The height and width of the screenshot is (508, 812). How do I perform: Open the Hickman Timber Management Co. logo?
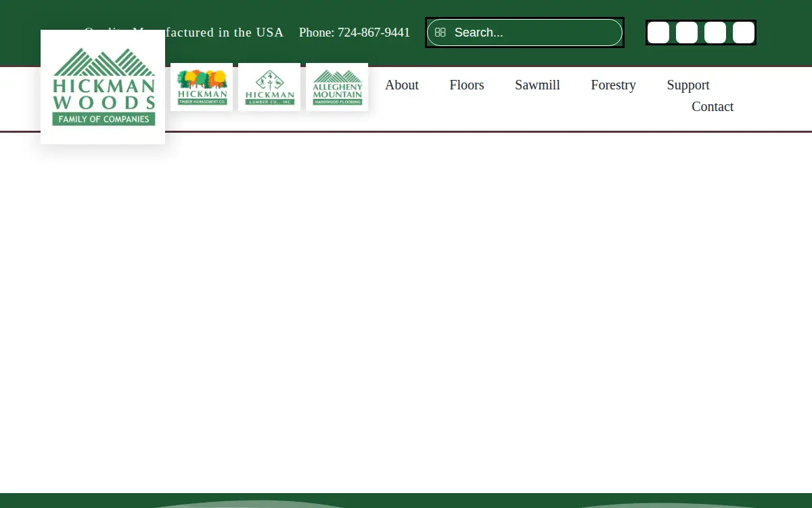pyautogui.click(x=202, y=87)
